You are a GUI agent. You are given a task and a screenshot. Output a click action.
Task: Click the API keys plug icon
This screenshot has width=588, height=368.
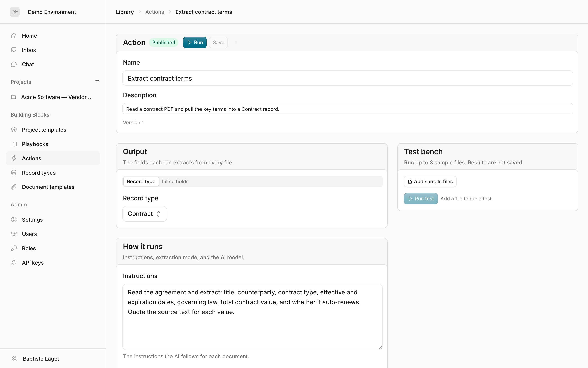(x=14, y=263)
